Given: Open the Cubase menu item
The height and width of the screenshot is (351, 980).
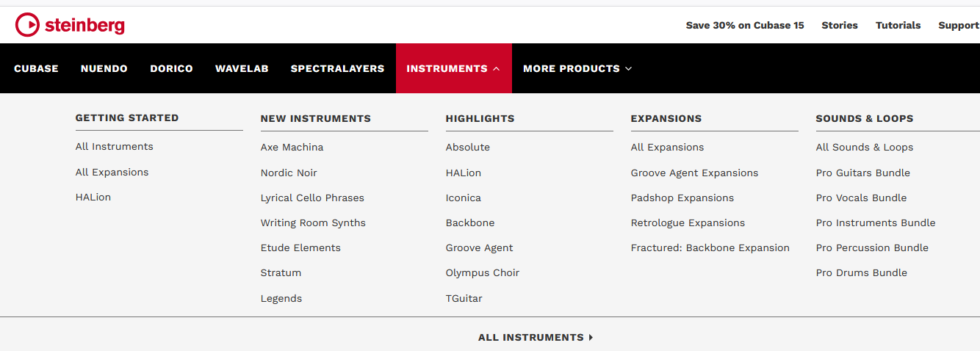Looking at the screenshot, I should (x=36, y=68).
